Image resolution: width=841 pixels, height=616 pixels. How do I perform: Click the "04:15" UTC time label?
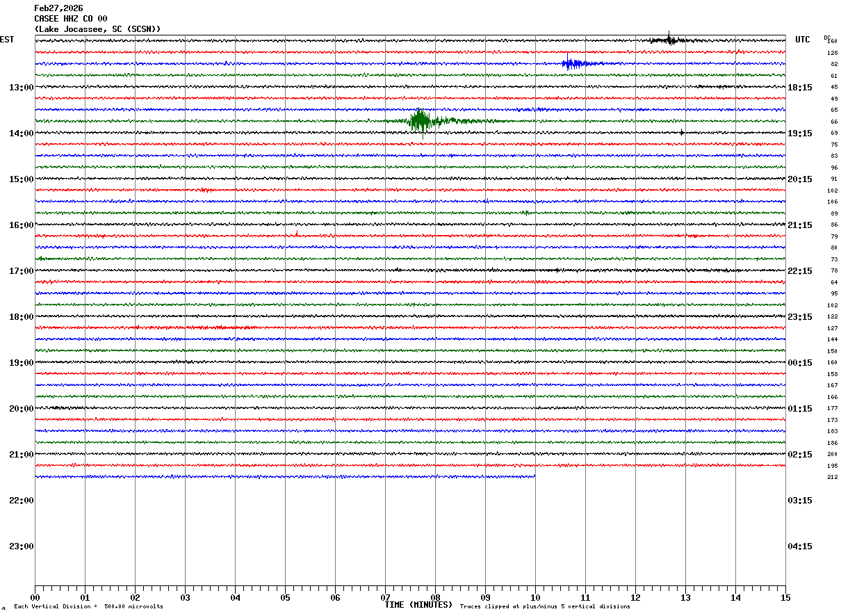[x=800, y=546]
